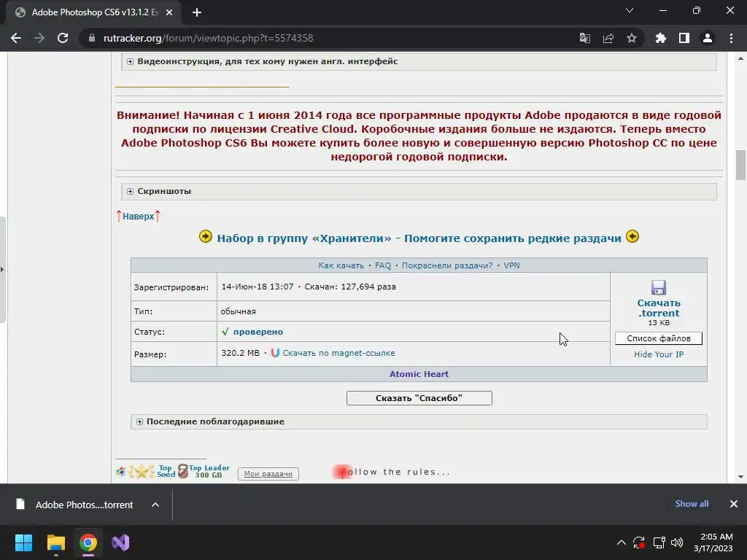Image resolution: width=747 pixels, height=560 pixels.
Task: Open the Chrome profile icon
Action: 708,38
